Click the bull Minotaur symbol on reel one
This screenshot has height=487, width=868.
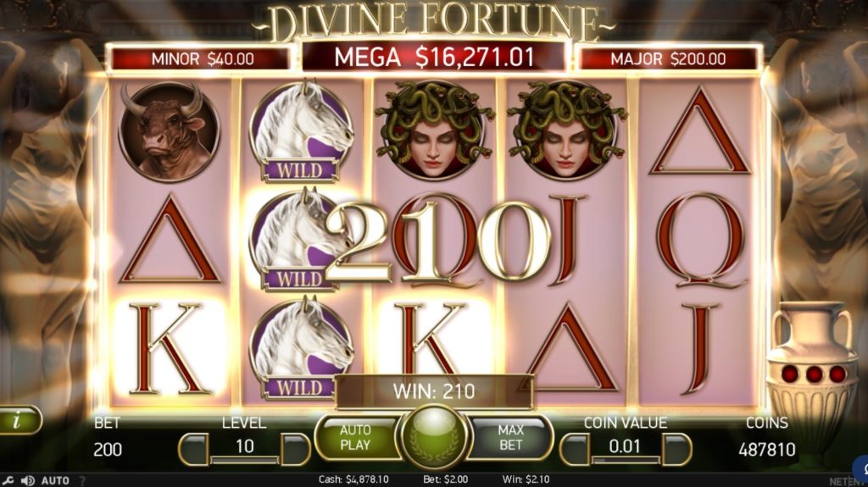[x=169, y=132]
